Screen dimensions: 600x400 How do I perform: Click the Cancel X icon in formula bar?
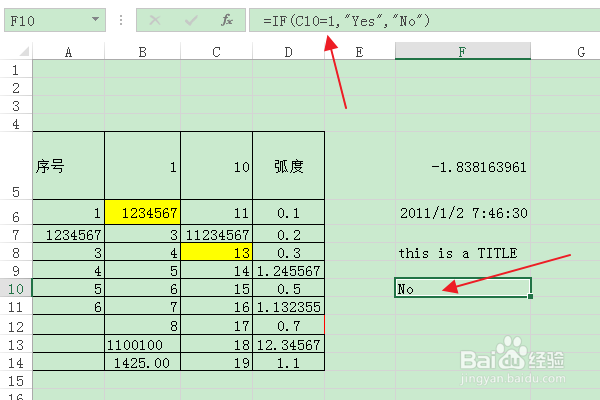click(155, 20)
